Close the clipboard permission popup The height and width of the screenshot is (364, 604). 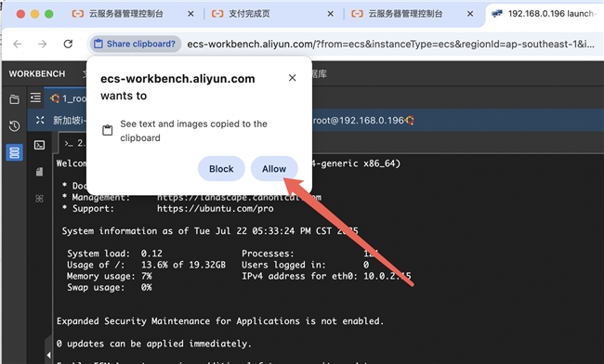pos(293,78)
